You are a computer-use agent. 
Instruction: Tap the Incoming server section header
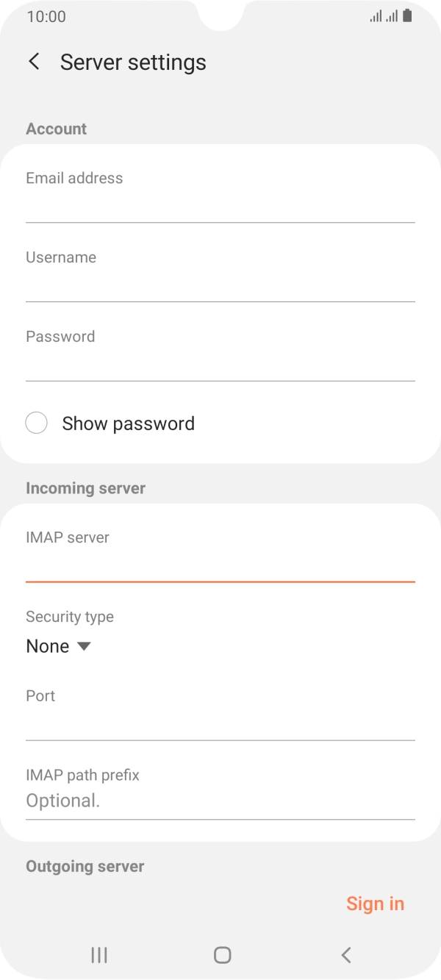(85, 487)
